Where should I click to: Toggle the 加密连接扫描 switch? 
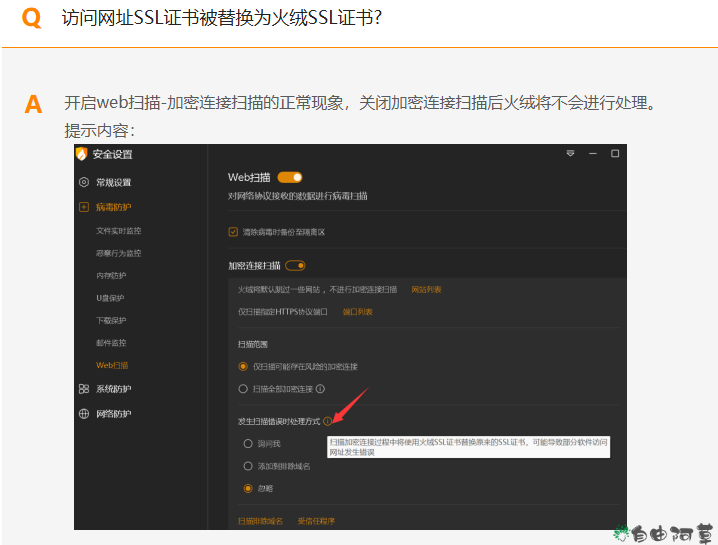coord(295,266)
